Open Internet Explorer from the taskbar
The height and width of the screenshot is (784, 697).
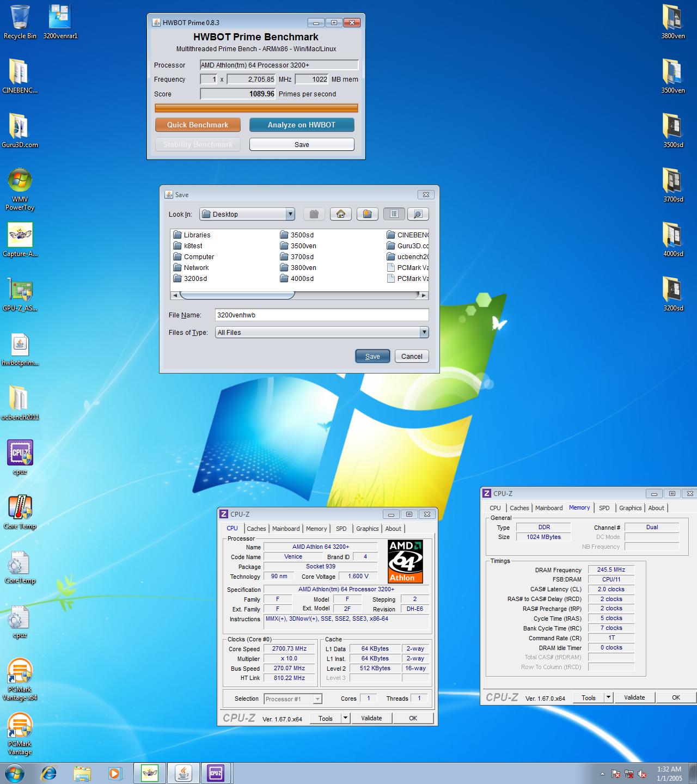tap(48, 773)
